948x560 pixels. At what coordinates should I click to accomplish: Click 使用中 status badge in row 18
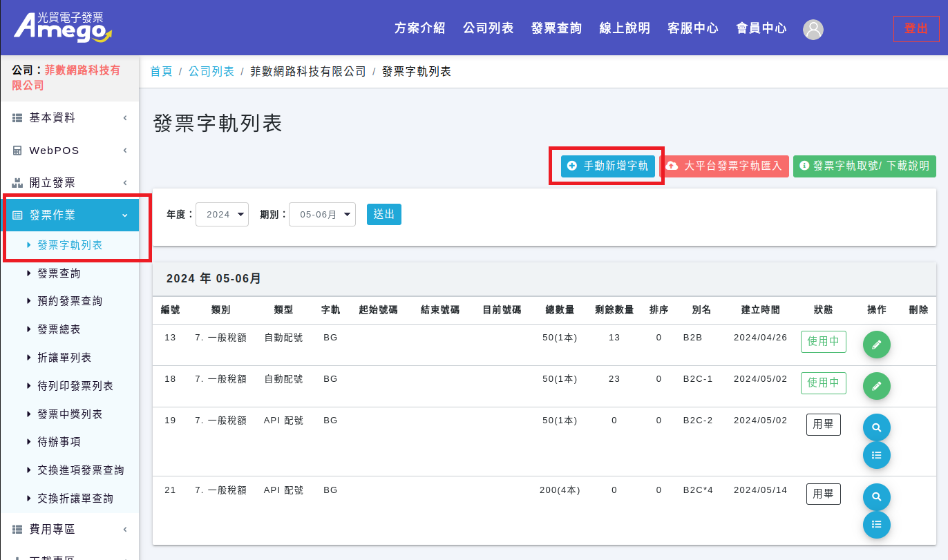click(x=824, y=383)
